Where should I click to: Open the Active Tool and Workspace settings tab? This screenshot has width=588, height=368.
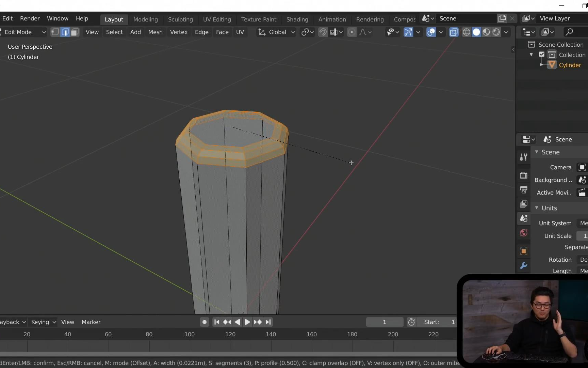point(524,157)
